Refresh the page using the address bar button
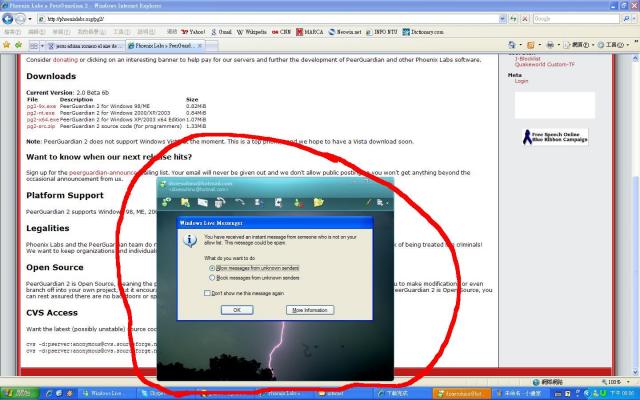The image size is (640, 400). coord(513,19)
